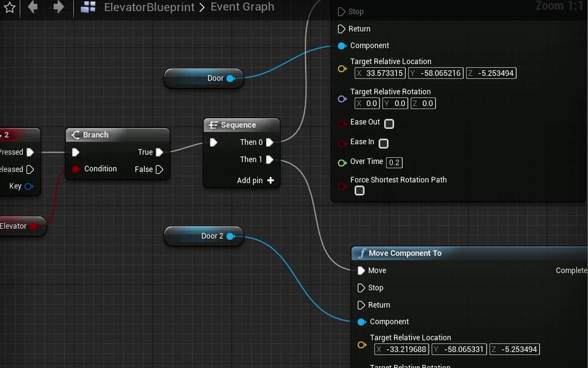This screenshot has height=368, width=588.
Task: Click the Component pin wired to Door 2
Action: pos(362,322)
